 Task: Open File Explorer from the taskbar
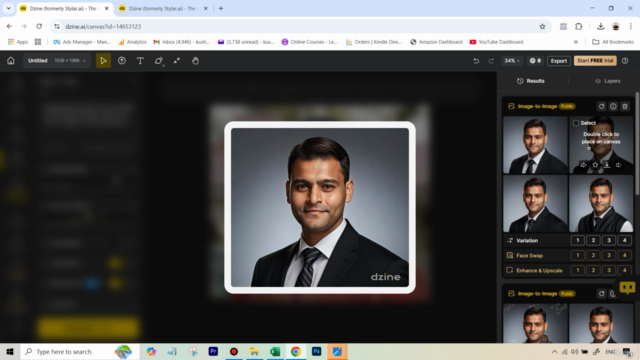click(x=254, y=351)
